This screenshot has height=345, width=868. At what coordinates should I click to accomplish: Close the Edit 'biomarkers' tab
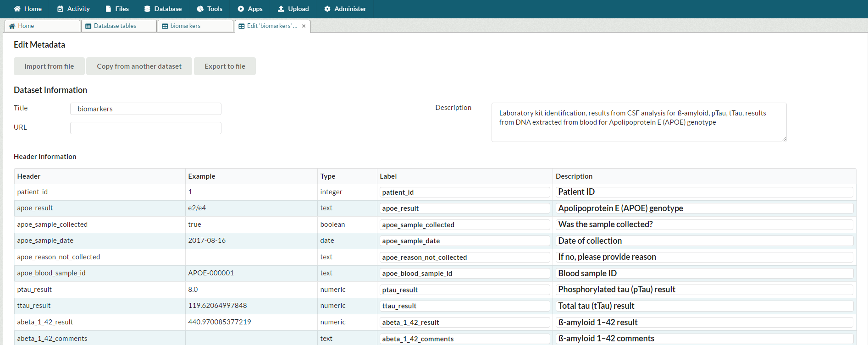click(304, 26)
